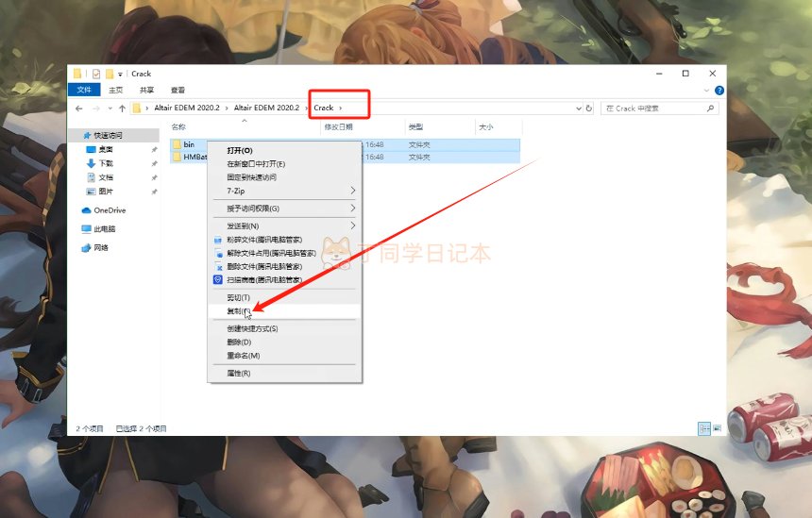Sort by the 修改日期 column header

click(338, 126)
